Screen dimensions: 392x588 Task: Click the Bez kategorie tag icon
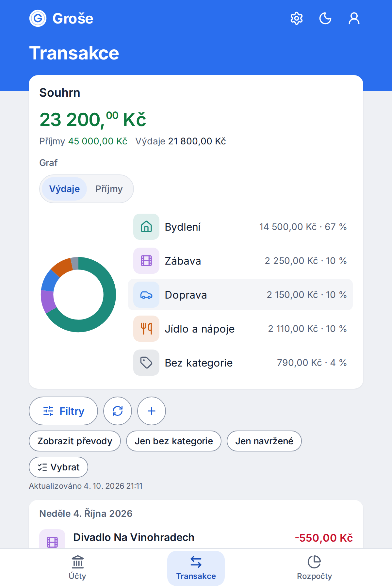[x=146, y=363]
